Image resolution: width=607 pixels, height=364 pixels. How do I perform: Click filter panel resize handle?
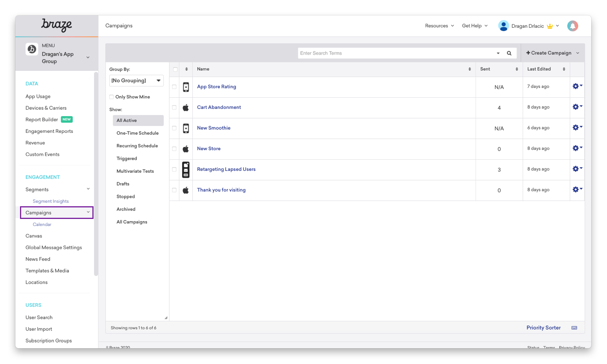coord(166,318)
